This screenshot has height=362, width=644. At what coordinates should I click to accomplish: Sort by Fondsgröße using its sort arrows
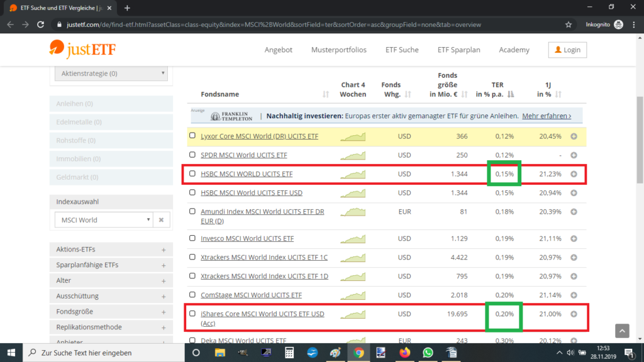465,94
